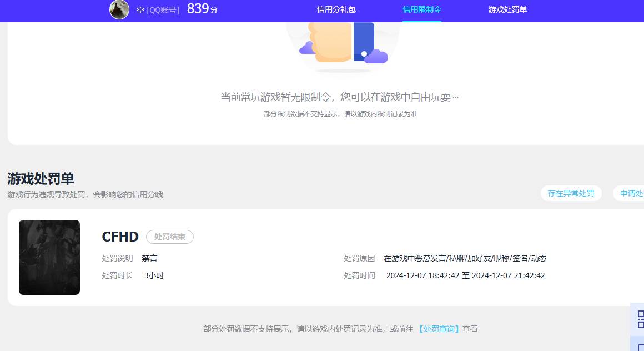Click the 禁言 penalty description text

click(x=150, y=258)
